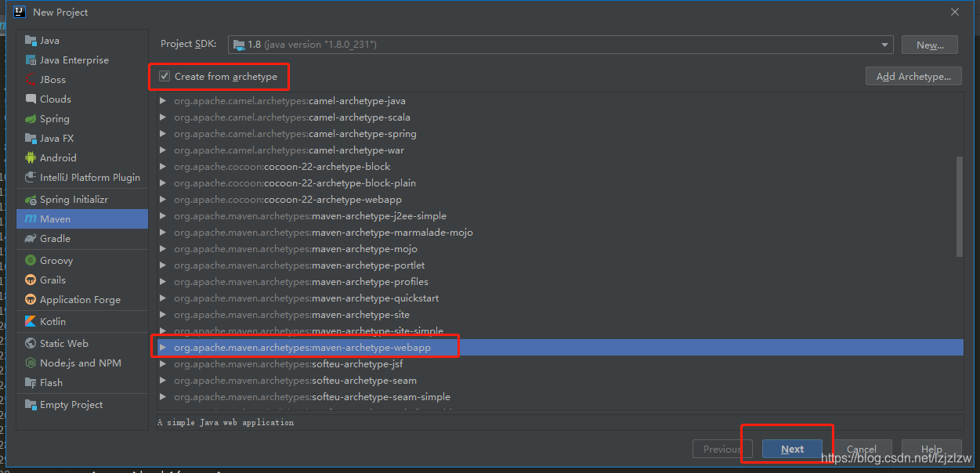Click the Android robot icon
Viewport: 980px width, 473px height.
pyautogui.click(x=31, y=158)
